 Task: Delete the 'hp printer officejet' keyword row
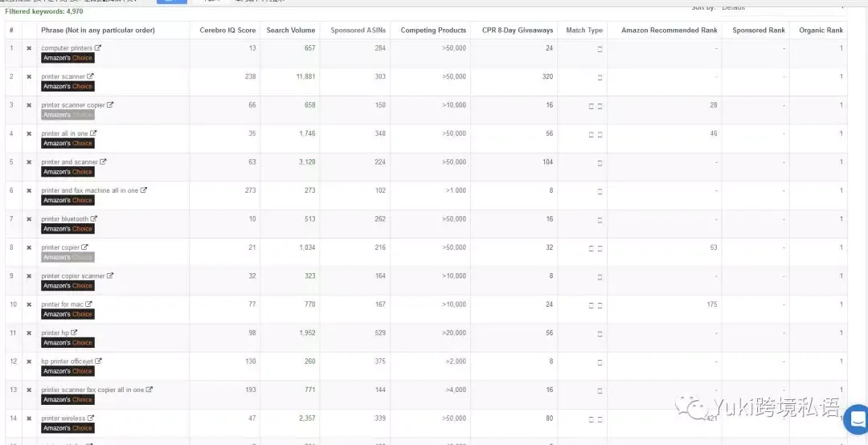tap(29, 361)
